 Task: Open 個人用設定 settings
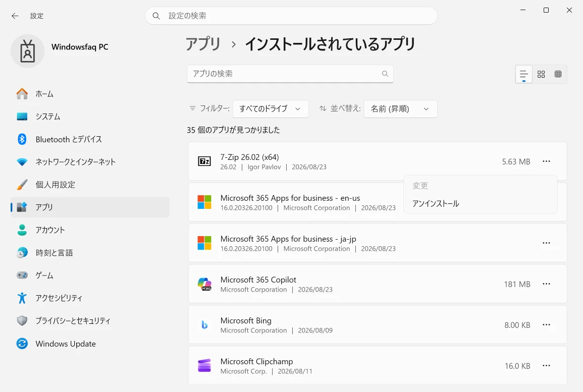tap(90, 185)
